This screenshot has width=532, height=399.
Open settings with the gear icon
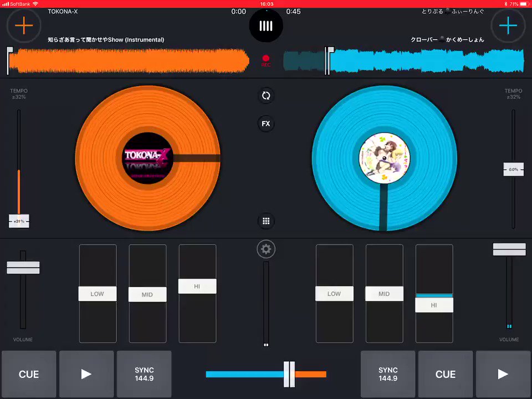pyautogui.click(x=266, y=249)
